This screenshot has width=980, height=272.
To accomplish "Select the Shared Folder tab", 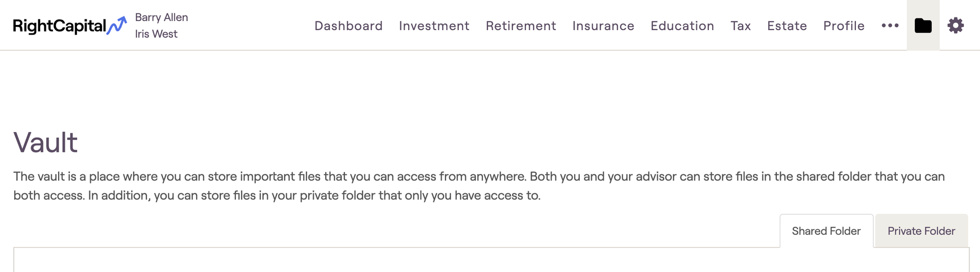I will tap(826, 231).
